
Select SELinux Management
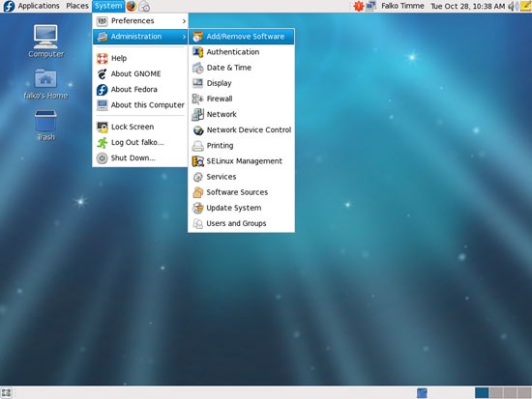coord(241,161)
